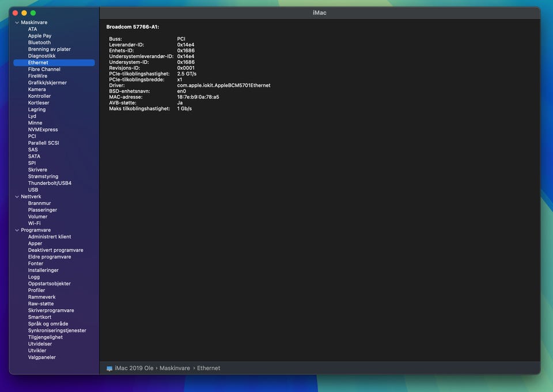Open Apper under Programvare

click(x=35, y=243)
